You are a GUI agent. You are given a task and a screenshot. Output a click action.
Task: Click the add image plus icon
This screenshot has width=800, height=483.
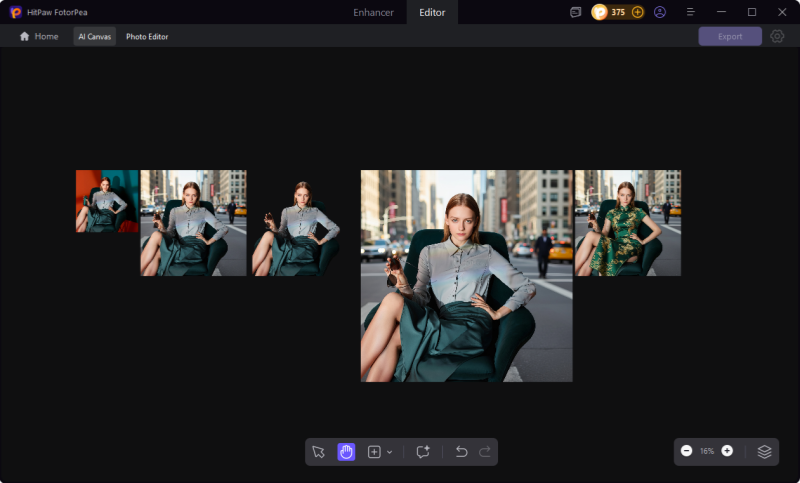[x=374, y=452]
